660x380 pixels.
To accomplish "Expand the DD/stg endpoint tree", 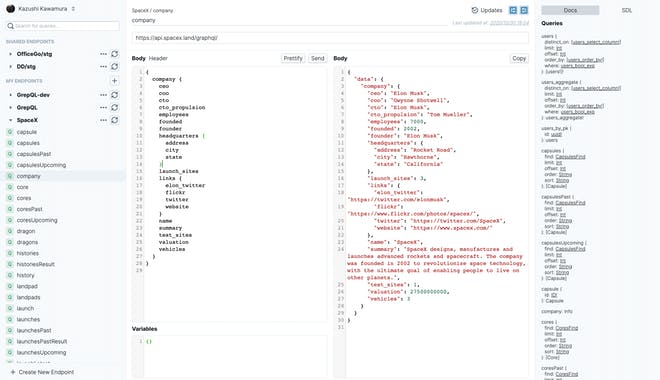I will tap(10, 66).
